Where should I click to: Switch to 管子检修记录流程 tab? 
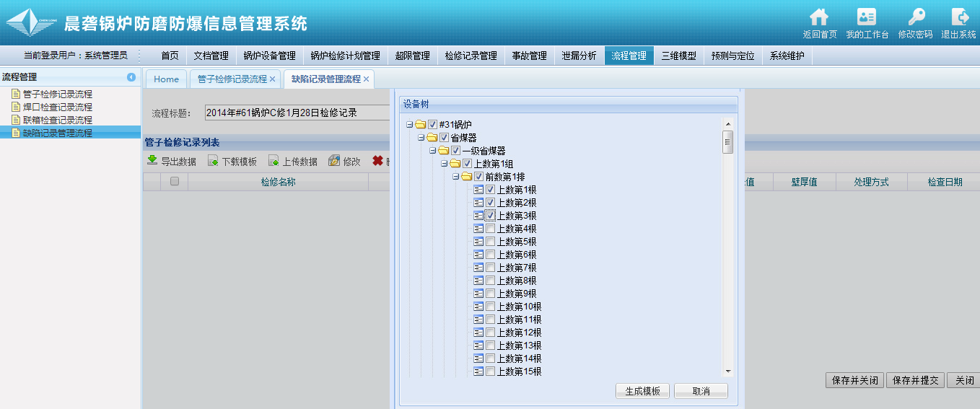232,79
